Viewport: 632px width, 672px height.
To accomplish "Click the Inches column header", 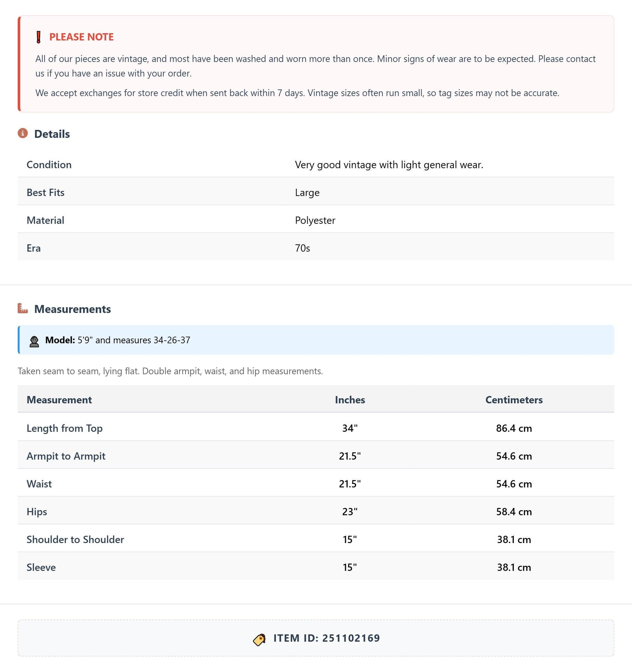I will point(350,399).
